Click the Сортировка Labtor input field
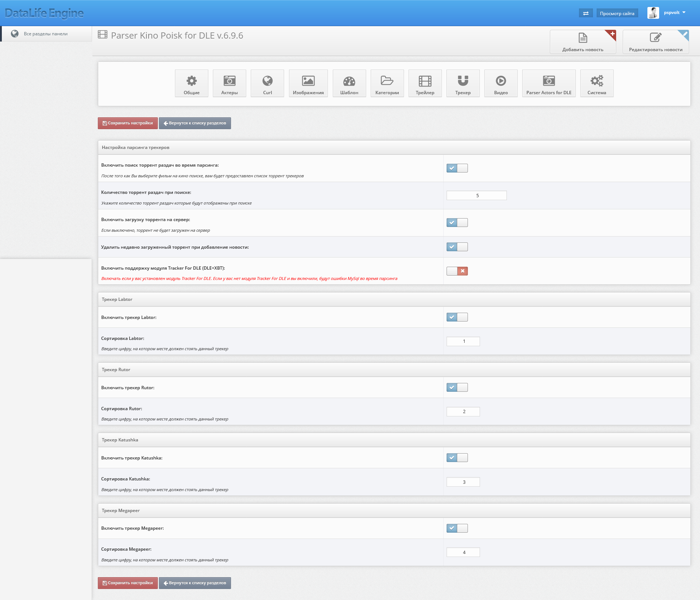700x600 pixels. [x=463, y=341]
